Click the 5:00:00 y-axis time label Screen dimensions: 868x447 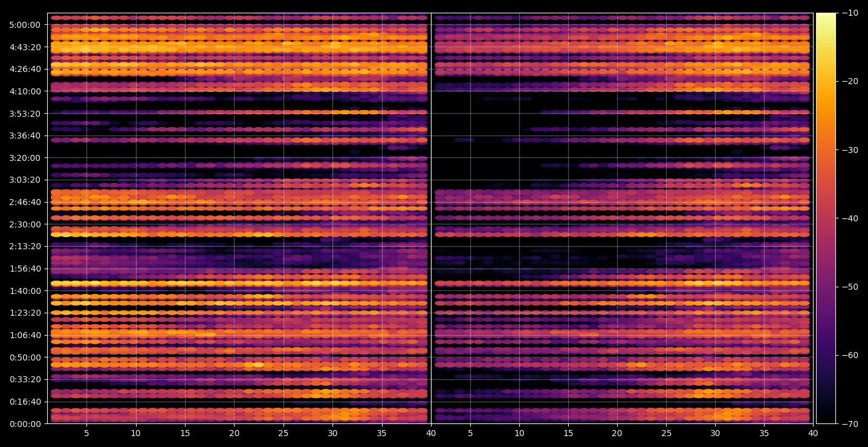pos(25,25)
